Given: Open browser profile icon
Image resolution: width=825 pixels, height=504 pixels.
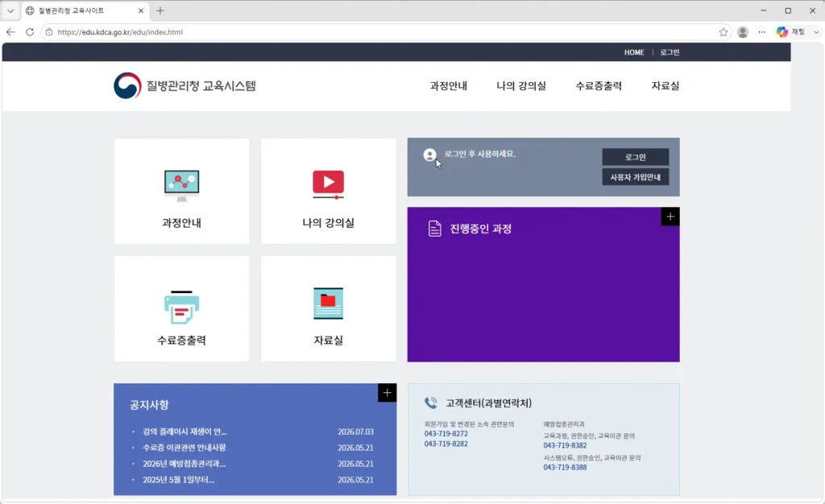Looking at the screenshot, I should [x=743, y=32].
